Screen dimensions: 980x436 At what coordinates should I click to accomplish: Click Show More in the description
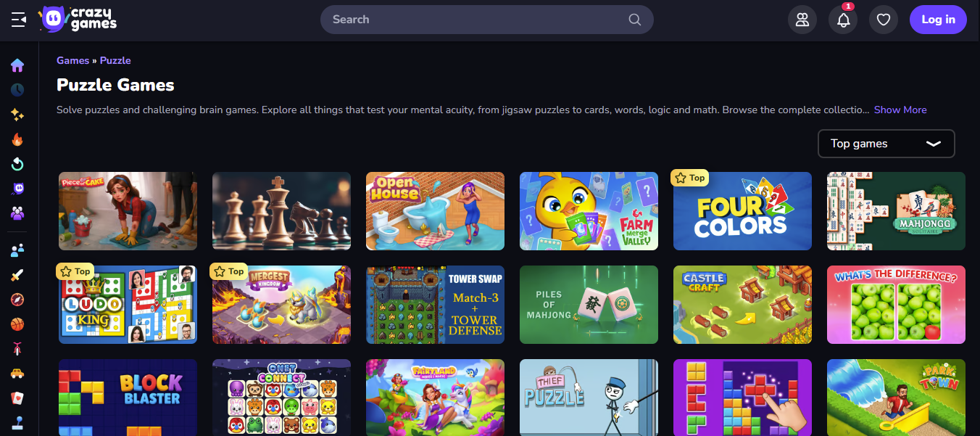click(x=900, y=110)
